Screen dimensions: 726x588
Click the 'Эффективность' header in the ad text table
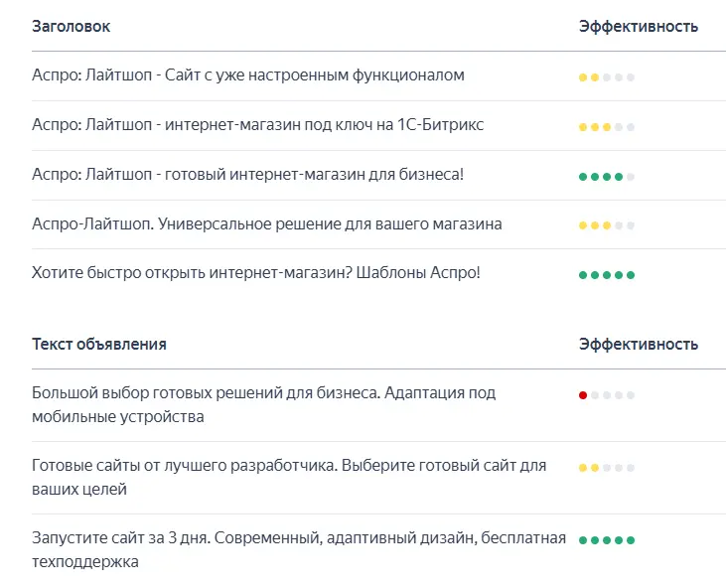(x=638, y=345)
